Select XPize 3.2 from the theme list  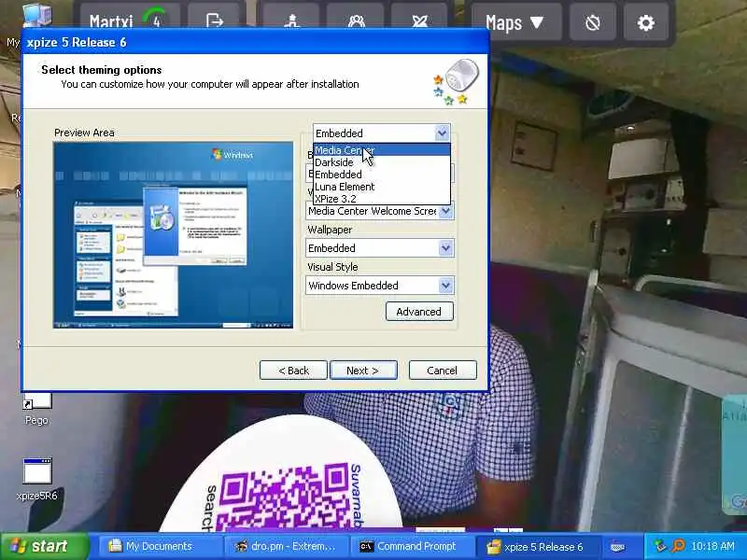(382, 199)
